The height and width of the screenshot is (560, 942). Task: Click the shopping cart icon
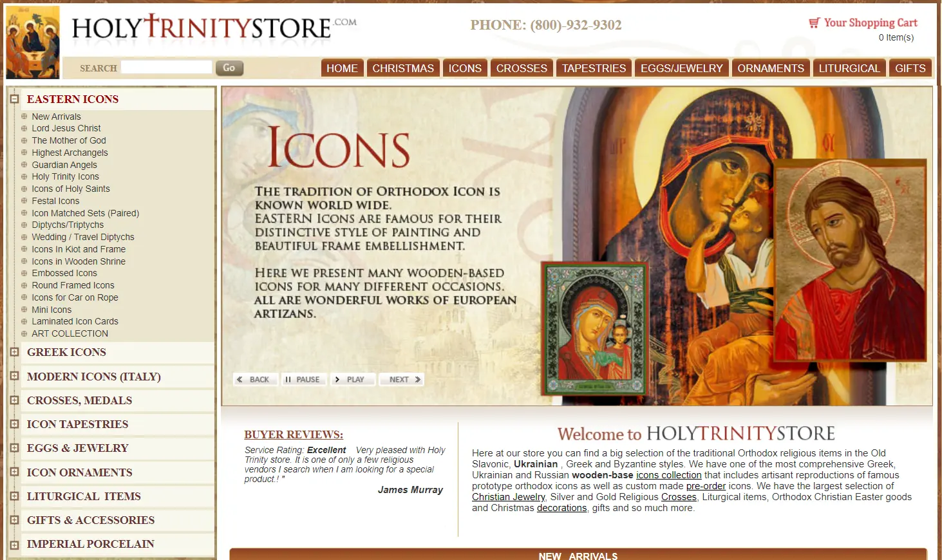click(x=814, y=23)
